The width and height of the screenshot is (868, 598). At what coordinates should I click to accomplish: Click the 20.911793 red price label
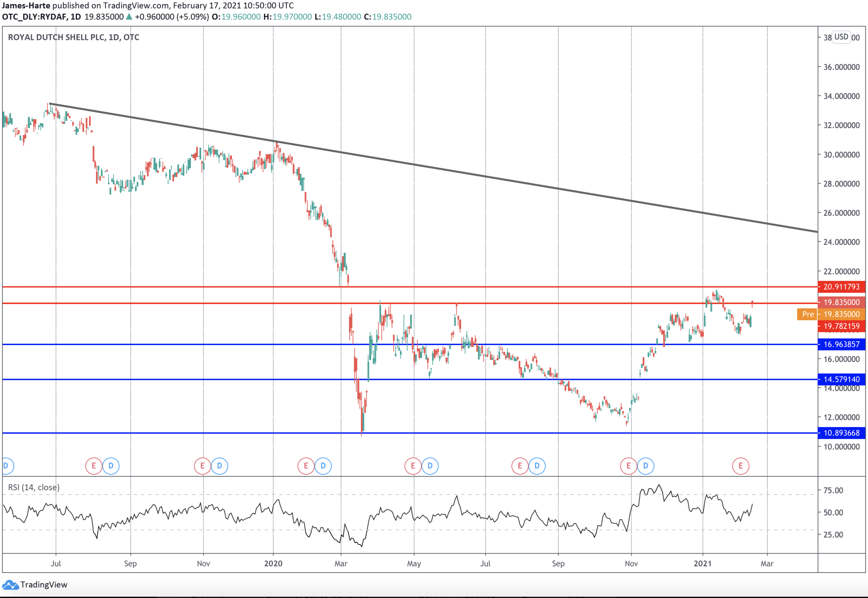pos(841,287)
